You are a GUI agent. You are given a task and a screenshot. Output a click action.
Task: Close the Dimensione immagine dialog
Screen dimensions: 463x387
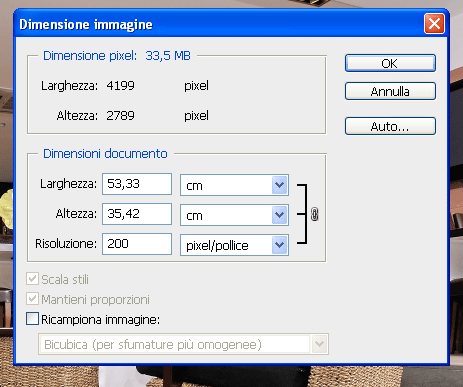[434, 24]
